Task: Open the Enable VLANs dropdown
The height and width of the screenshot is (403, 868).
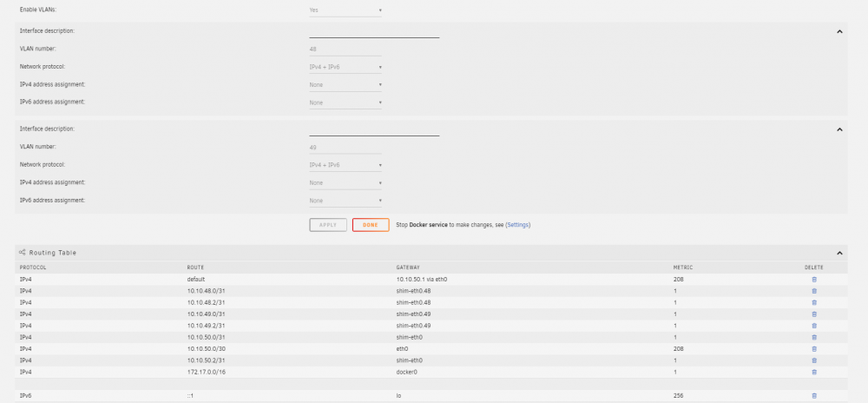Action: click(x=345, y=10)
